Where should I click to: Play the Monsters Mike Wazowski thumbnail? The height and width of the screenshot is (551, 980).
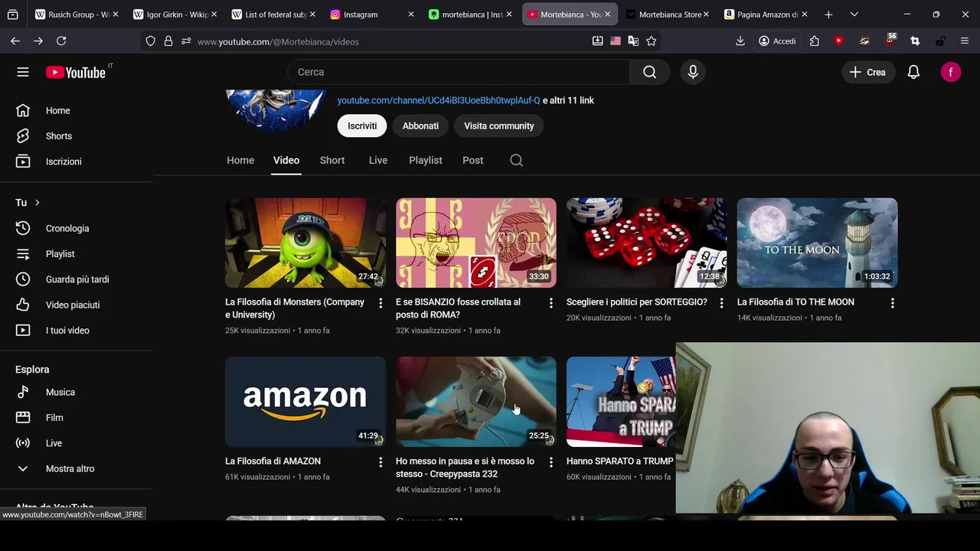305,243
